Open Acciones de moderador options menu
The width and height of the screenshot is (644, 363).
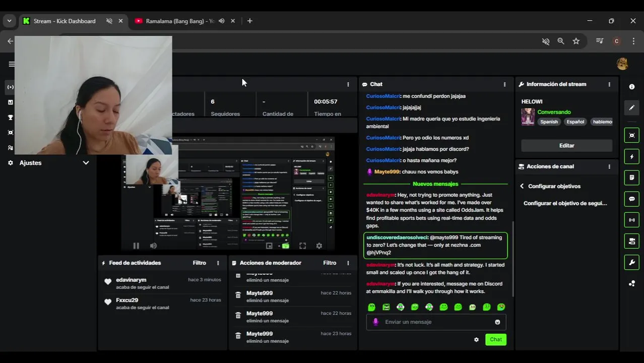[x=348, y=263]
